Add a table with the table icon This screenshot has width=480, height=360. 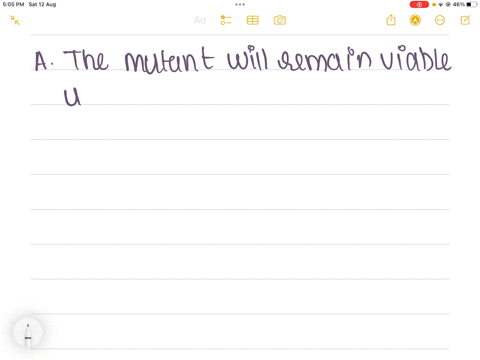(x=252, y=20)
